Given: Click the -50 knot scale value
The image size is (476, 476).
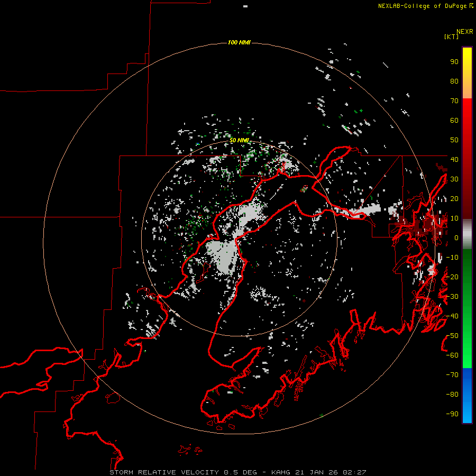Looking at the screenshot, I should click(x=452, y=336).
